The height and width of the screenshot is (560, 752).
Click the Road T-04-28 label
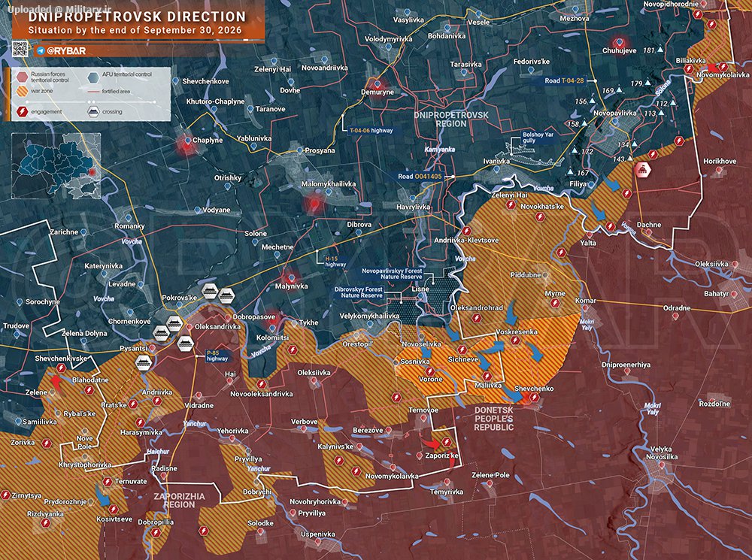point(564,80)
